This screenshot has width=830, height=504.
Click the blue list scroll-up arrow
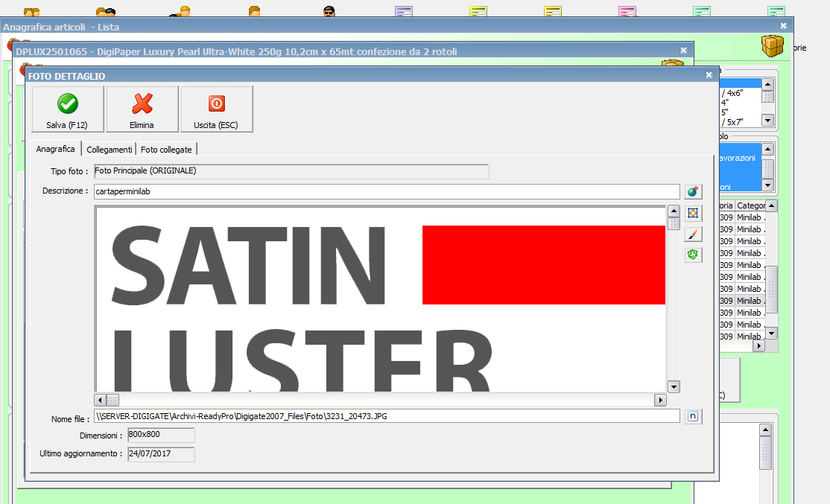pos(768,150)
